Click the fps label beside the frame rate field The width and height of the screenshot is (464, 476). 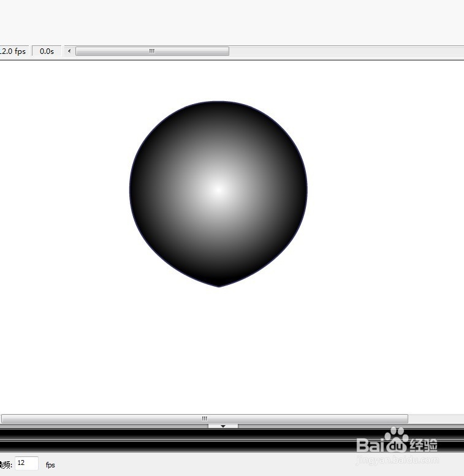[50, 465]
